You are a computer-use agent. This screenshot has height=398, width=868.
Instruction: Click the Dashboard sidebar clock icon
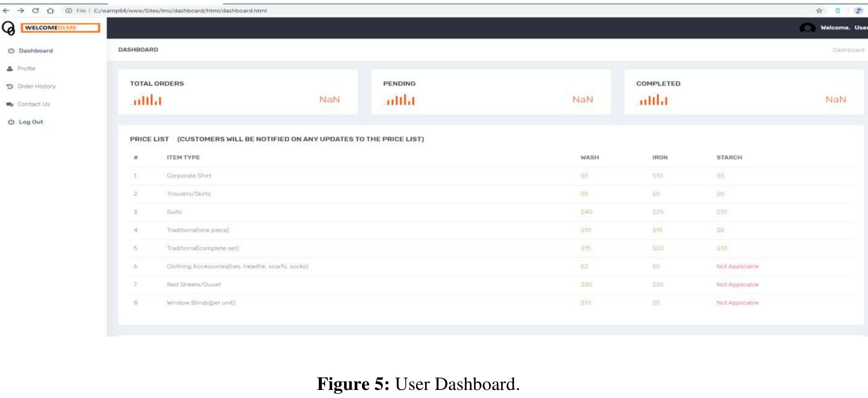pos(11,51)
